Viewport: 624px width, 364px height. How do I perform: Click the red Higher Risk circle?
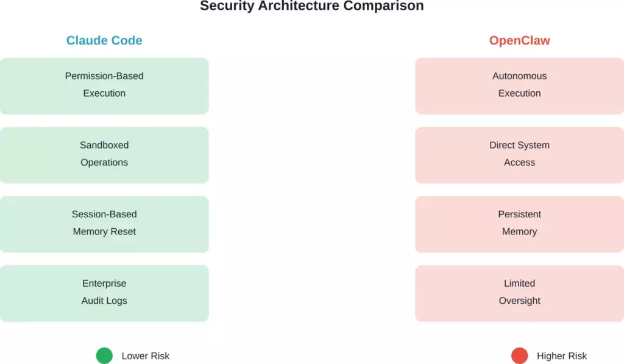(x=519, y=355)
